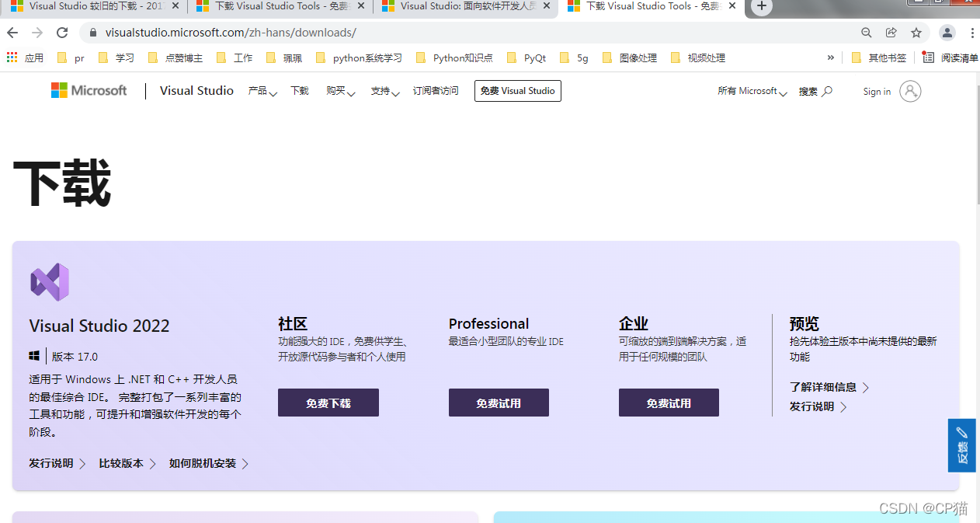Open the 图像处理 bookmark folder

(629, 58)
